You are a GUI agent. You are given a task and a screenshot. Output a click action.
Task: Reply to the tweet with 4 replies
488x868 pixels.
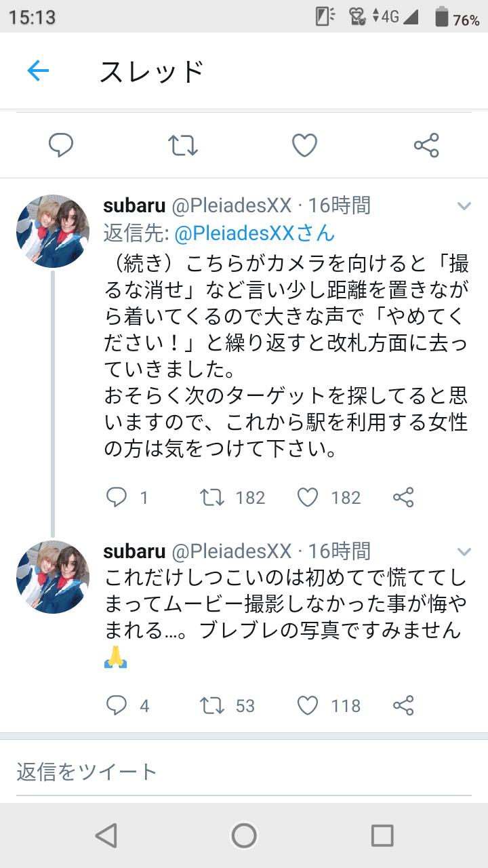pos(117,706)
